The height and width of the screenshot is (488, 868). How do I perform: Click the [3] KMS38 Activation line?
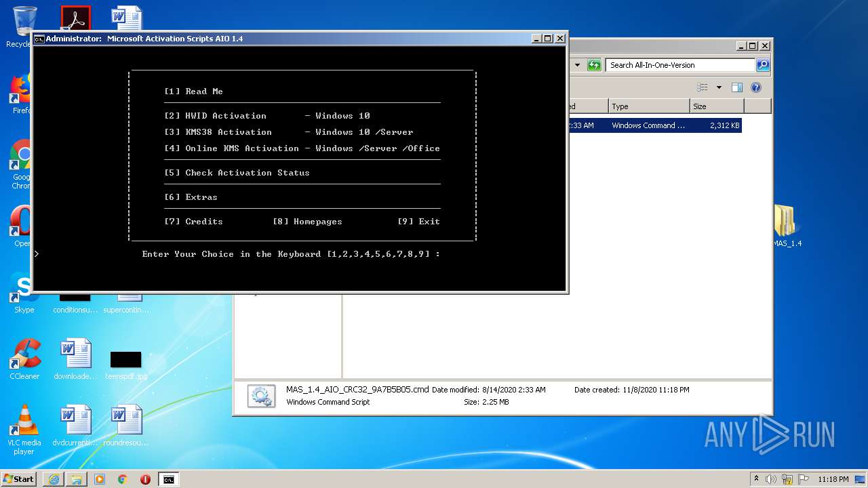[x=288, y=132]
